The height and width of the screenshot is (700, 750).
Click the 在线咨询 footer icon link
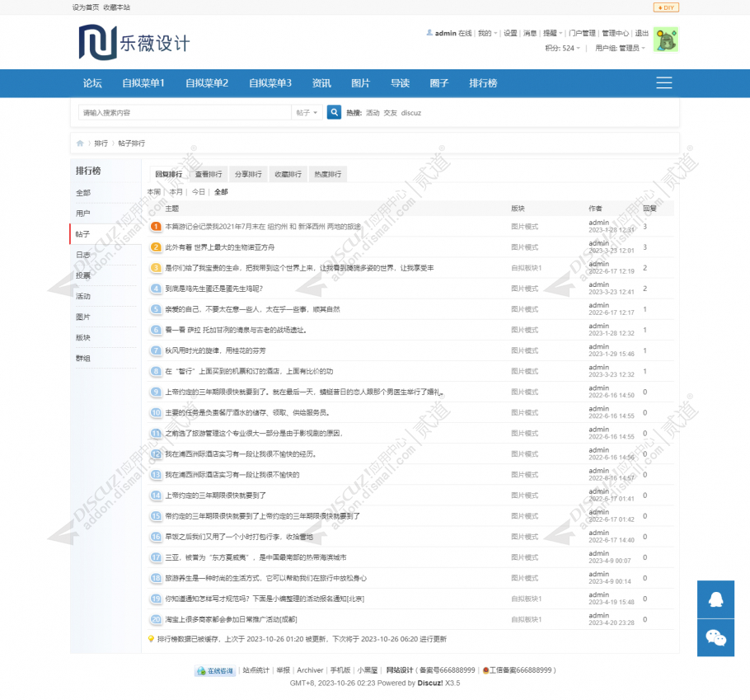[215, 671]
